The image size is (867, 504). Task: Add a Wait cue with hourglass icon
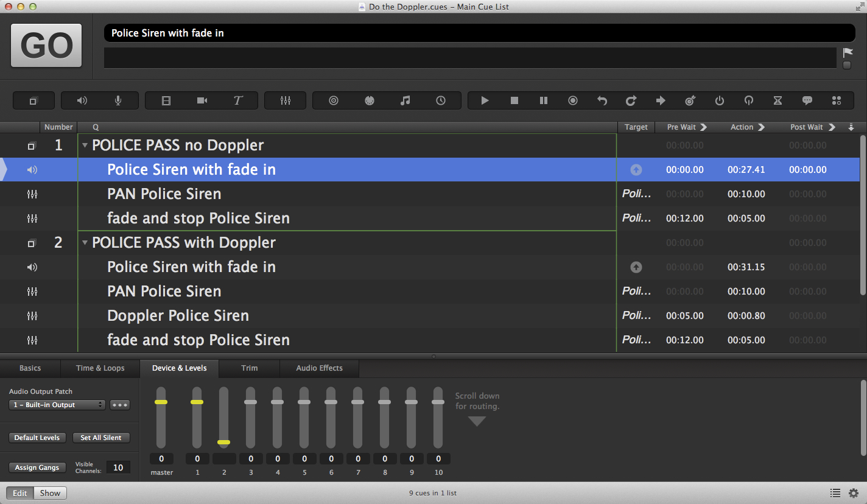point(777,100)
